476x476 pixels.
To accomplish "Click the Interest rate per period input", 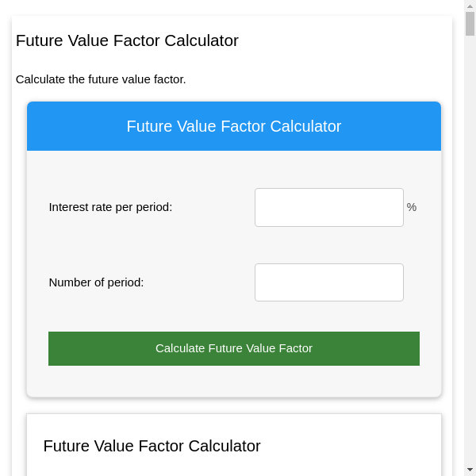I will point(328,207).
